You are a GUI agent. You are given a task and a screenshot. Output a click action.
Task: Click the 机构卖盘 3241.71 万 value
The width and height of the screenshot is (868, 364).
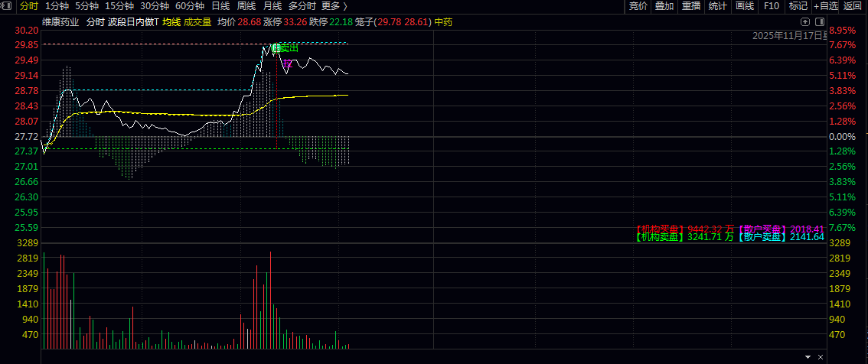coord(710,237)
